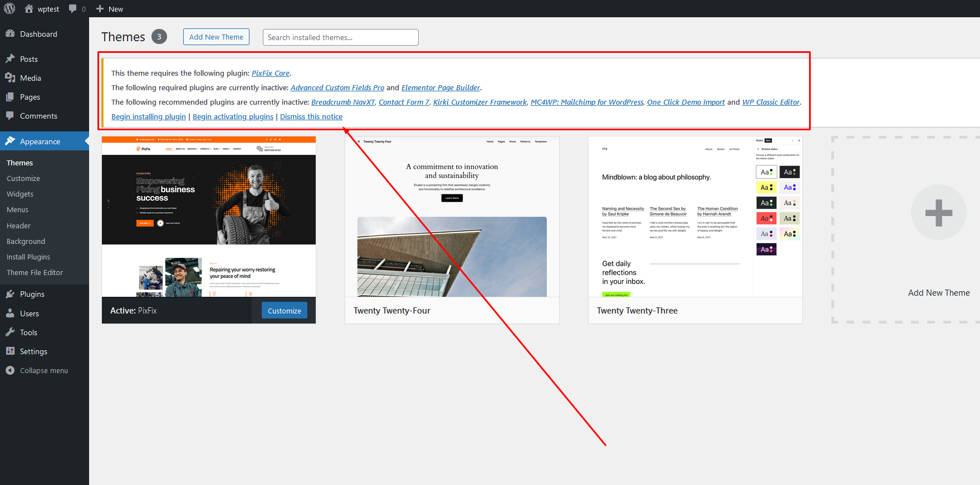Click the large plus icon to add theme

point(938,212)
